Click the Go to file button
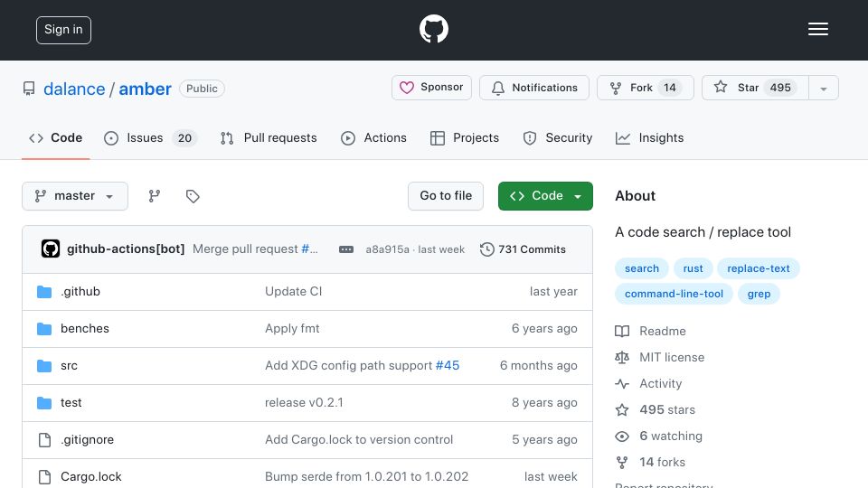Screen dimensions: 868x488 click(446, 196)
